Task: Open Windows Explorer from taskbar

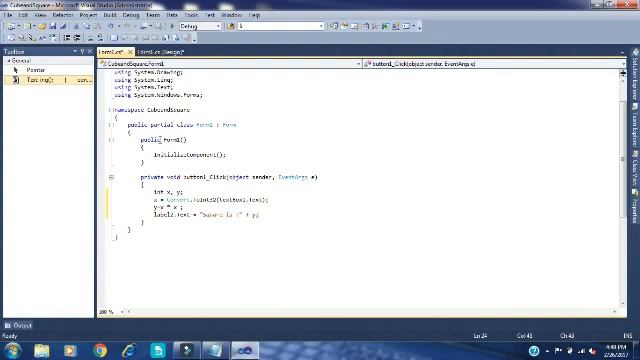Action: pyautogui.click(x=42, y=350)
